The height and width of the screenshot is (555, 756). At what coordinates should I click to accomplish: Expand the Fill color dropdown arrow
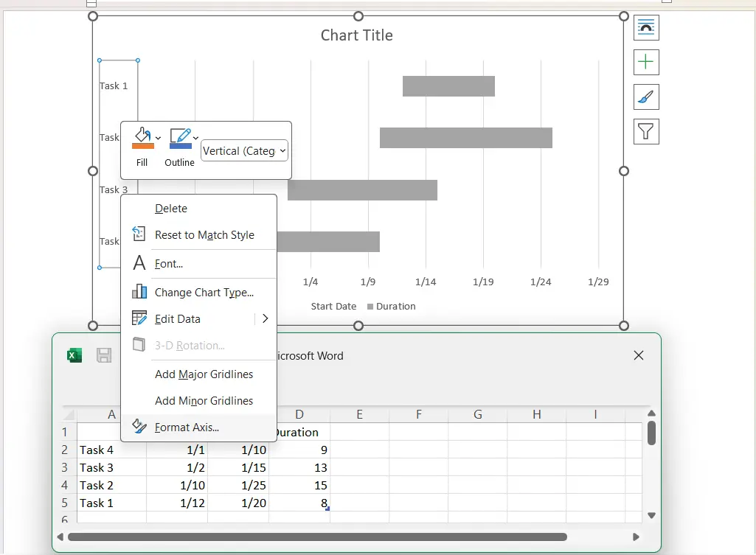pos(158,139)
